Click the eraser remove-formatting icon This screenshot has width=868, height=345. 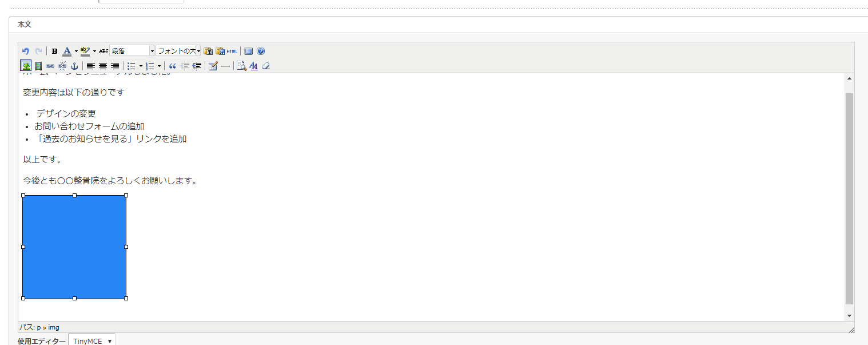pos(266,66)
